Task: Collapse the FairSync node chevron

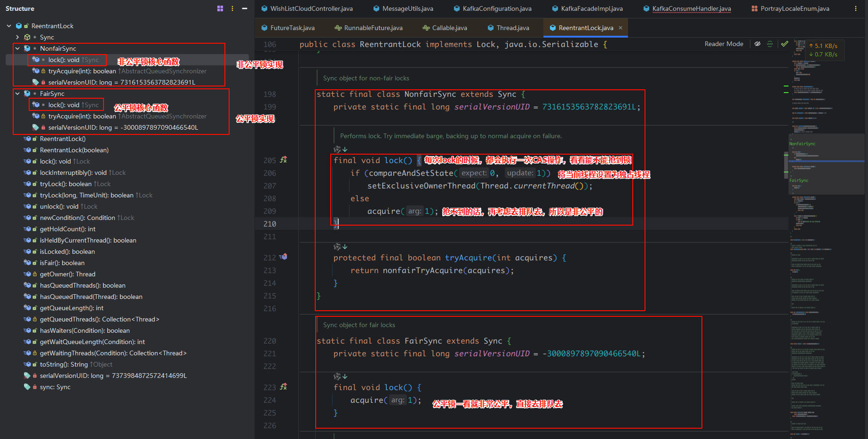Action: coord(17,94)
